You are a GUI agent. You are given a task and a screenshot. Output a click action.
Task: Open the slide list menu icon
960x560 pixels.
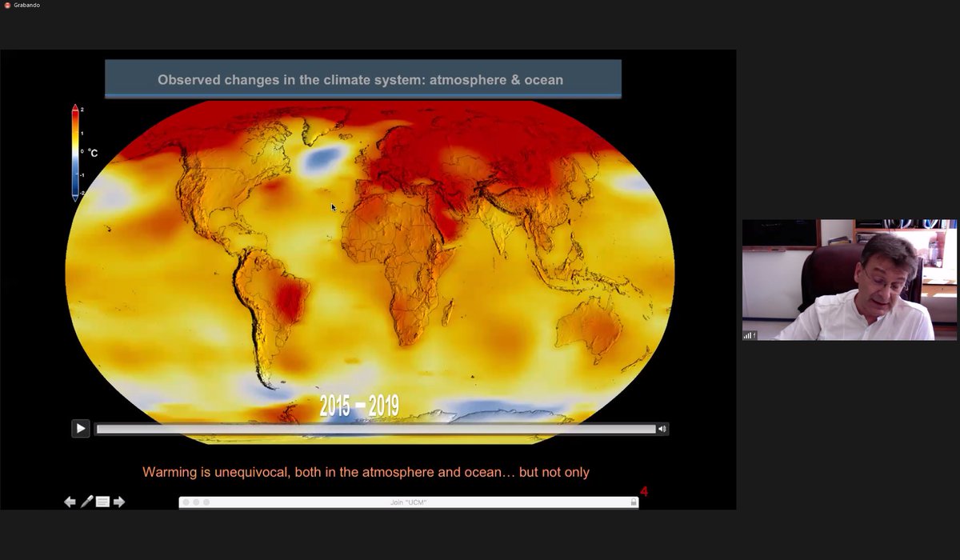tap(102, 502)
